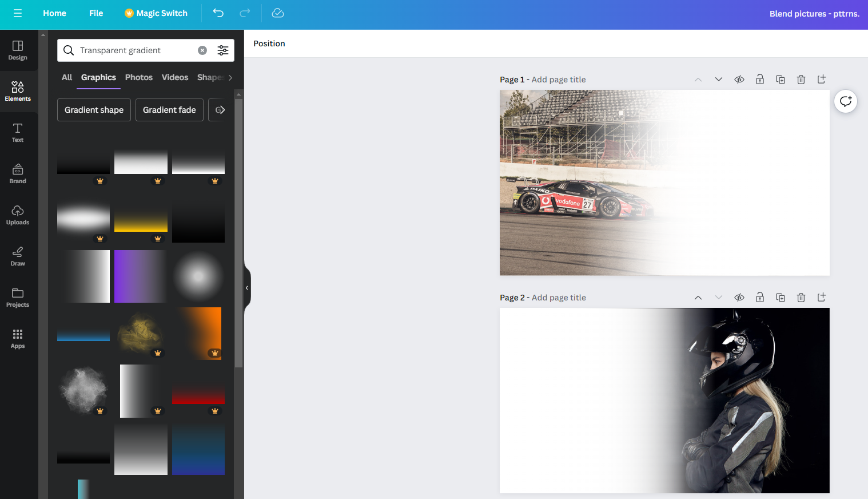This screenshot has width=868, height=499.
Task: Delete Page 2
Action: click(x=801, y=298)
